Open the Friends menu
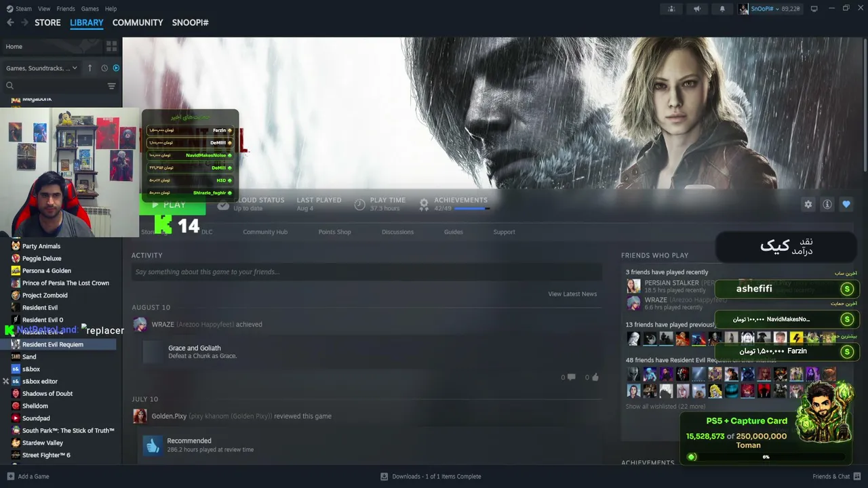The image size is (868, 488). [x=66, y=9]
